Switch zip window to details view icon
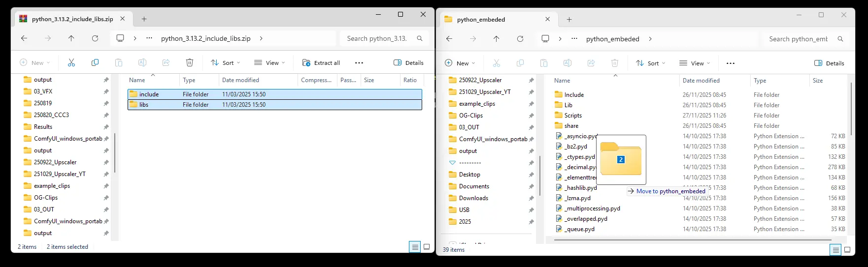 (415, 247)
